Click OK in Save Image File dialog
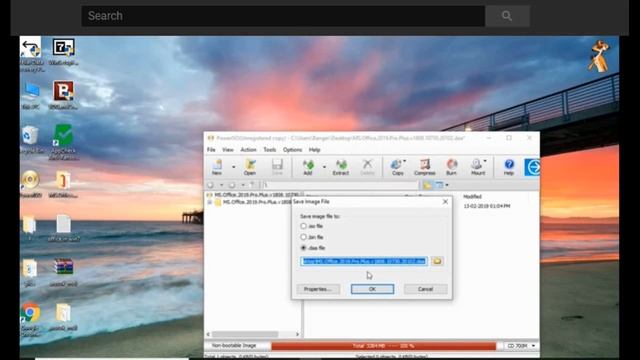 pos(372,289)
